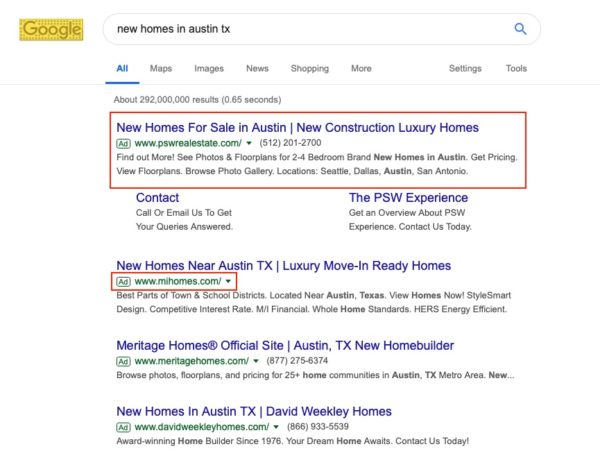Viewport: 600px width, 467px height.
Task: Click the Ad badge beside www.davidweekleyhomes.com
Action: point(123,427)
